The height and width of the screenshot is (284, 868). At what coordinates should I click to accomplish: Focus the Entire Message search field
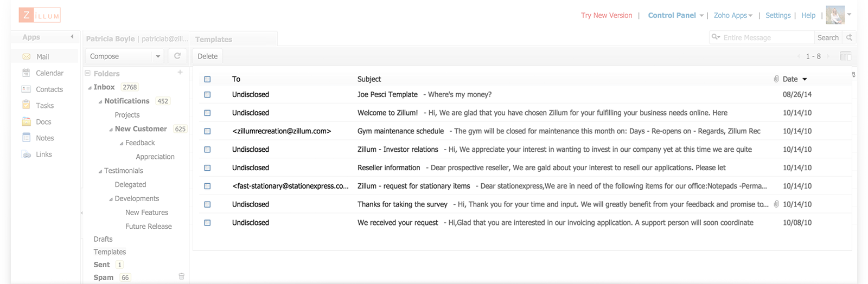coord(767,37)
